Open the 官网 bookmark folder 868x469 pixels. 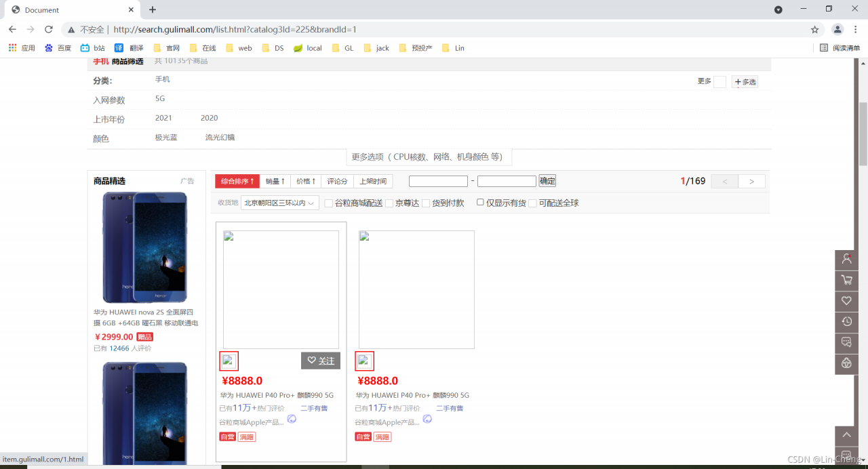pos(166,48)
